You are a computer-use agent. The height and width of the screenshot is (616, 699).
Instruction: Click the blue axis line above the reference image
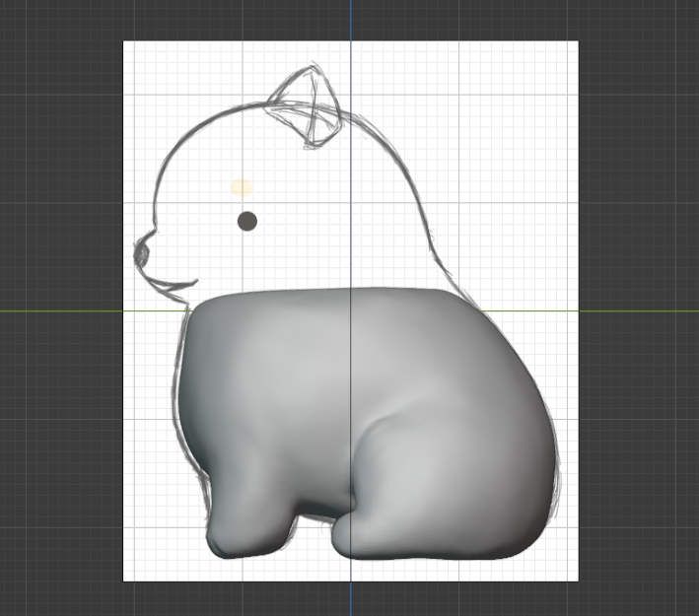tap(351, 20)
